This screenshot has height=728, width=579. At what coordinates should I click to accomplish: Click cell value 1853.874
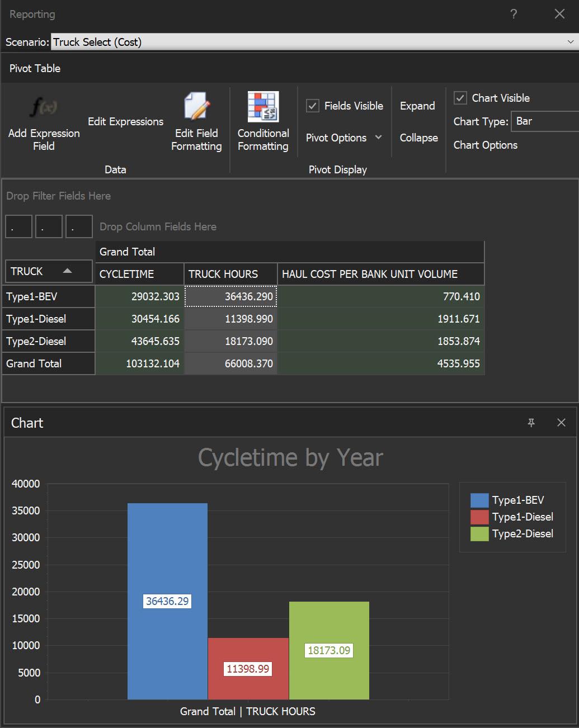[381, 341]
